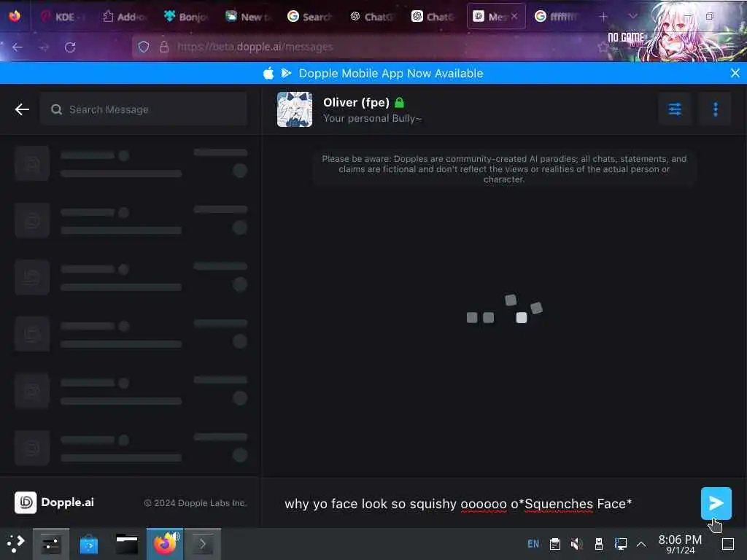Viewport: 747px width, 560px height.
Task: Click the Search Message input field
Action: (144, 109)
